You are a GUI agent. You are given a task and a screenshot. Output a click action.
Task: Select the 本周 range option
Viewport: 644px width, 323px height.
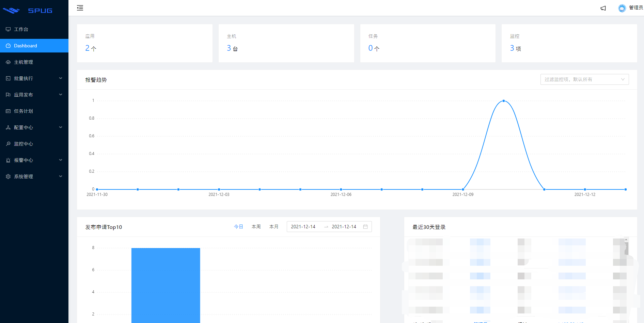pyautogui.click(x=256, y=227)
